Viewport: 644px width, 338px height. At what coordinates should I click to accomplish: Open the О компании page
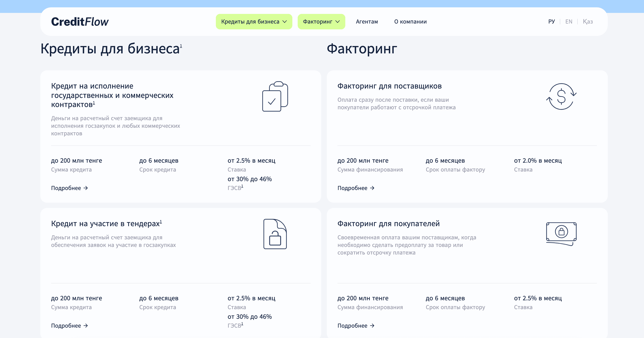[x=410, y=22]
